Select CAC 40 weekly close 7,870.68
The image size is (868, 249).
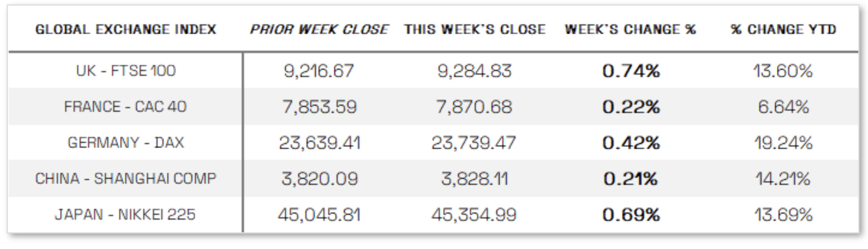click(x=474, y=107)
